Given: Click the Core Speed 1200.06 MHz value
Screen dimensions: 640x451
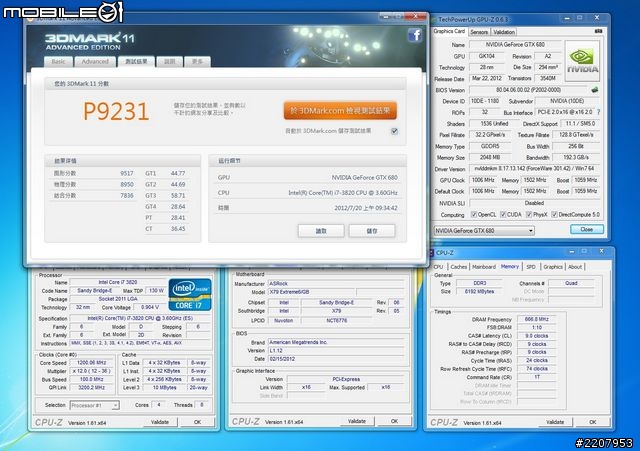Looking at the screenshot, I should 91,362.
